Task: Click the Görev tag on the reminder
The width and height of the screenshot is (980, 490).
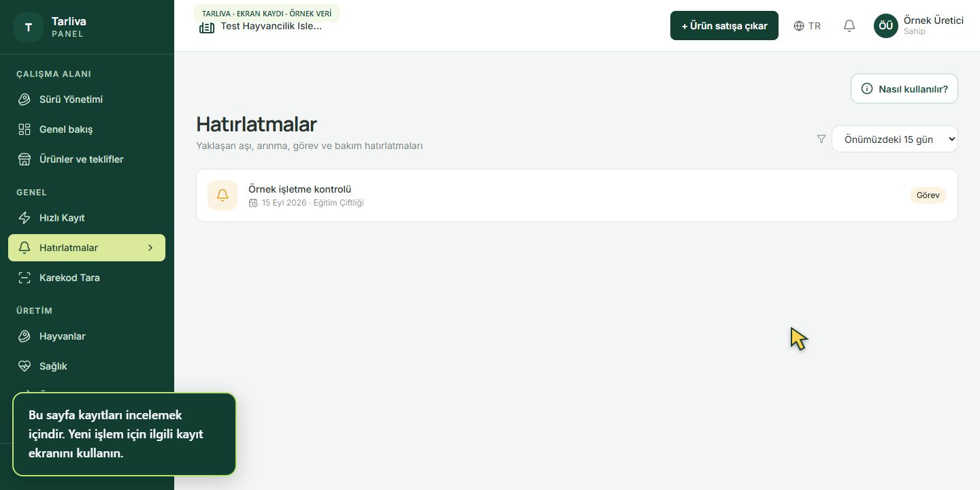Action: (x=928, y=195)
